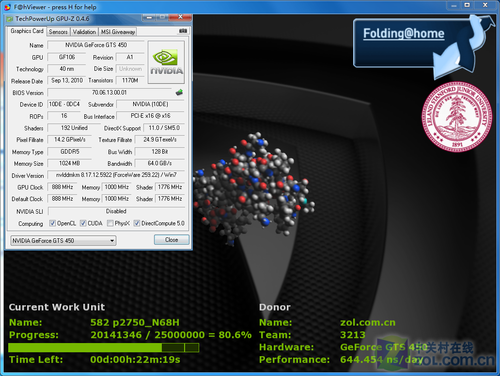Click the Device ID value 10DE - 0DC4
500x376 pixels.
[x=64, y=104]
